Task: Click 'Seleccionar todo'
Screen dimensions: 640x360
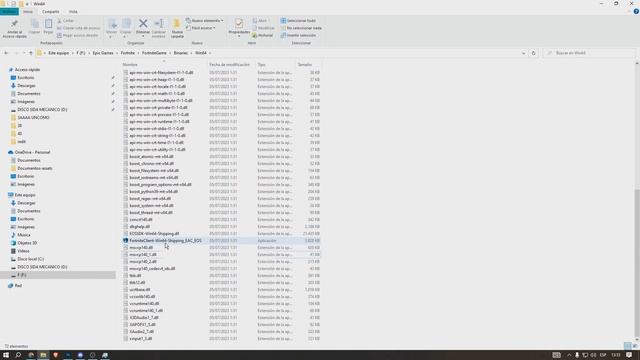Action: pyautogui.click(x=298, y=20)
